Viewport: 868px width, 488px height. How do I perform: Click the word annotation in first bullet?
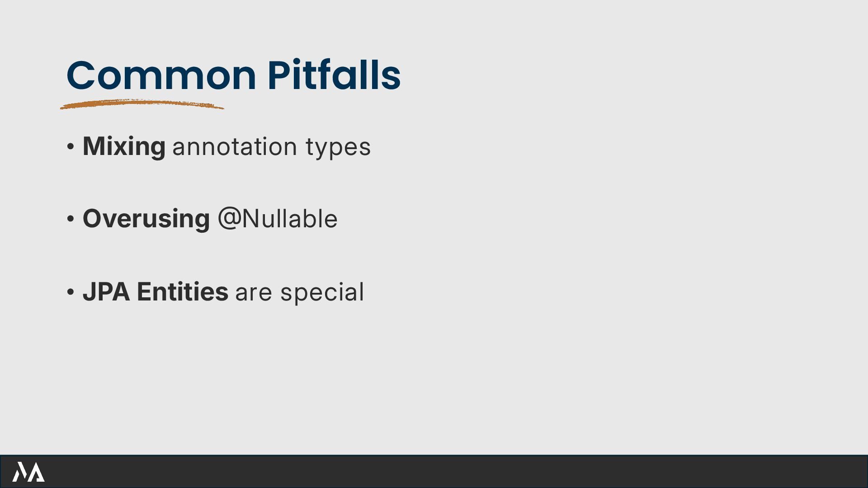235,147
